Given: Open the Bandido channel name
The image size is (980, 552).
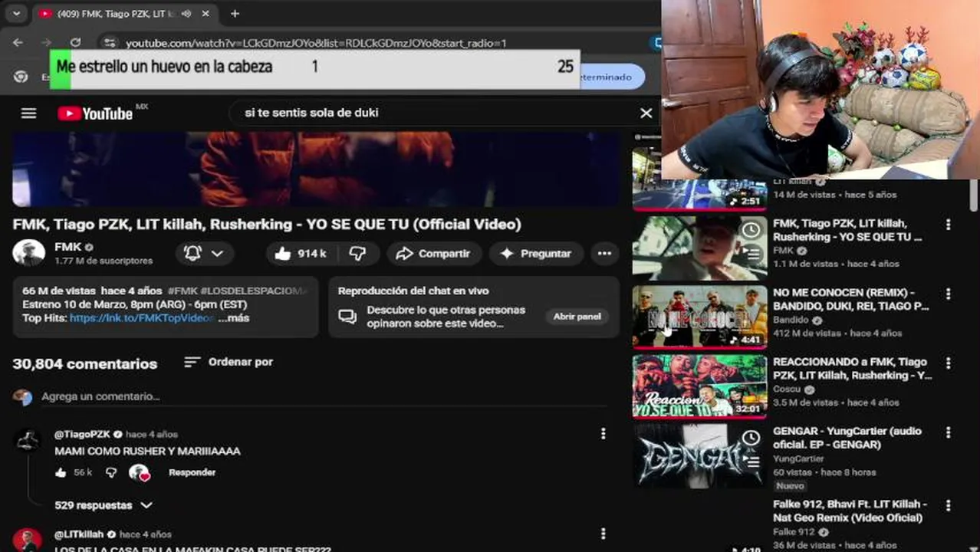Looking at the screenshot, I should click(791, 320).
